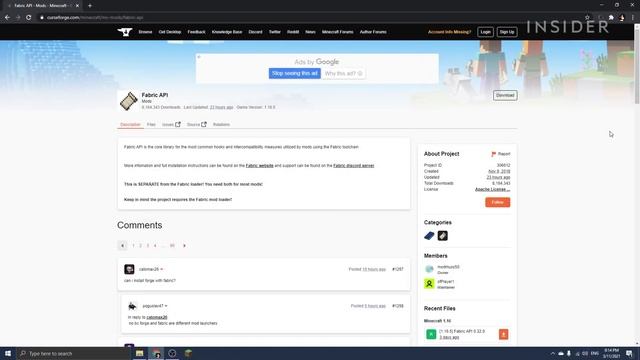Click the orange Follow button
The image size is (640, 360).
[x=498, y=202]
